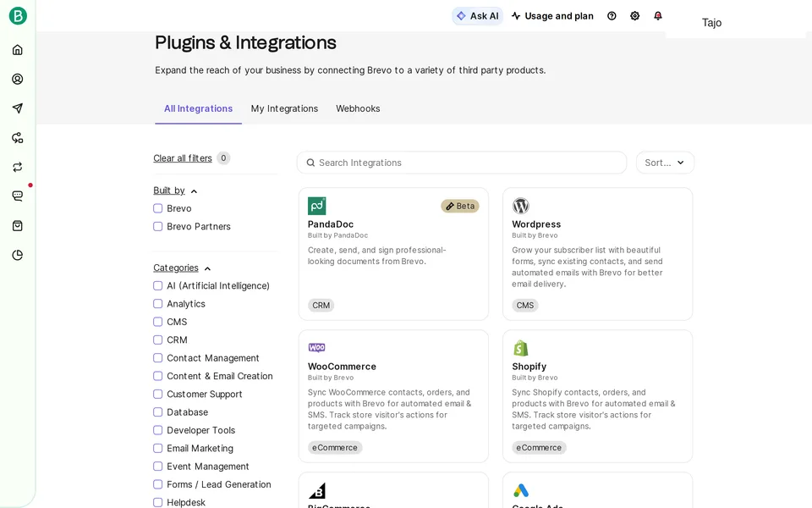Open the Sort dropdown
Image resolution: width=812 pixels, height=508 pixels.
[x=665, y=163]
